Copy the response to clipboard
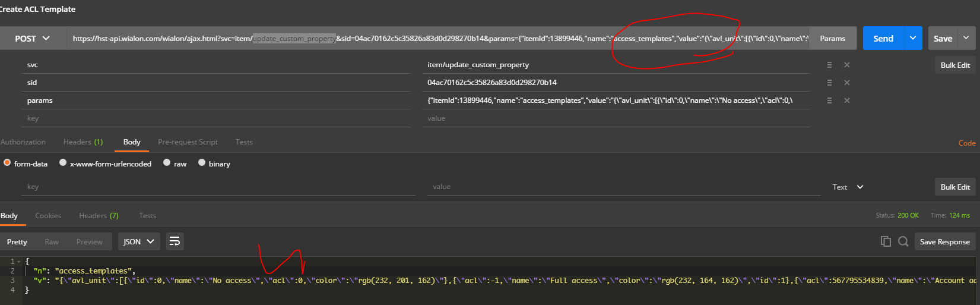This screenshot has width=980, height=305. (x=886, y=241)
